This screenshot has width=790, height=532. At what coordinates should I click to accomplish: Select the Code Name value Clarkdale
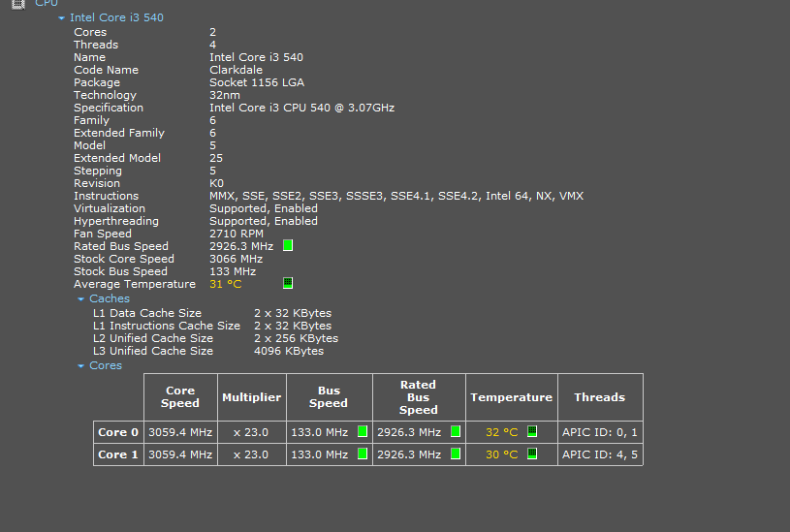point(236,70)
